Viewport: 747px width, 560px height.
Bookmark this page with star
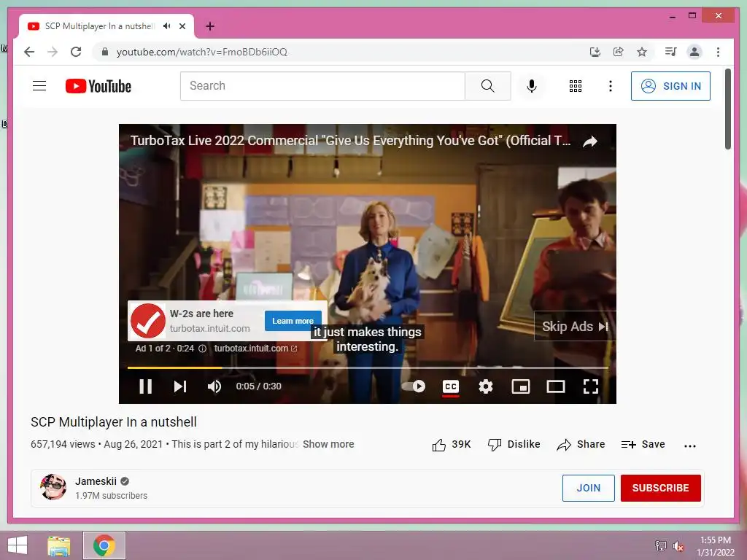[x=642, y=52]
